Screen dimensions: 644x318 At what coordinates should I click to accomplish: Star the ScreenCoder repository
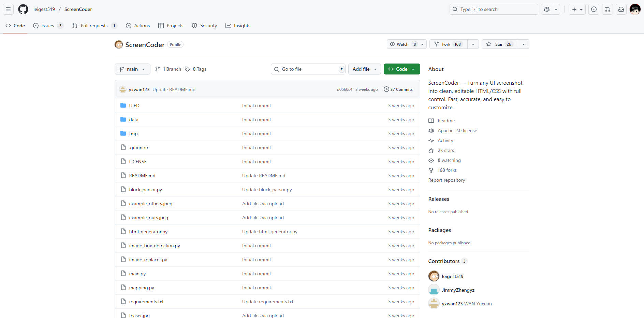[499, 44]
